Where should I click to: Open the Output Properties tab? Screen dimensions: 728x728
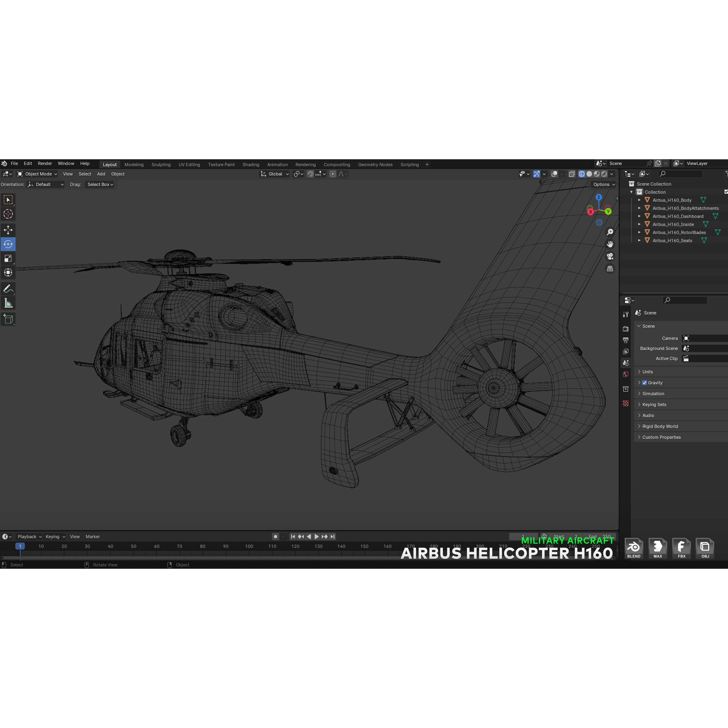(x=626, y=340)
